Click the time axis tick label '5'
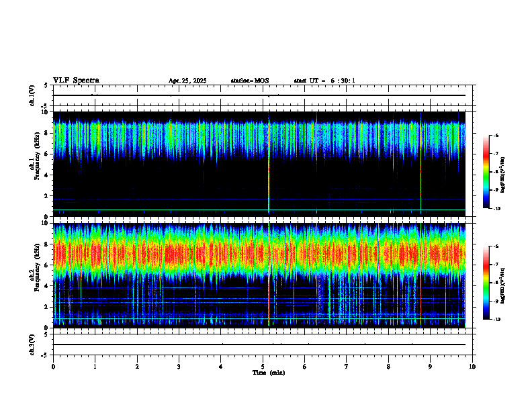532x411 pixels. pyautogui.click(x=263, y=367)
